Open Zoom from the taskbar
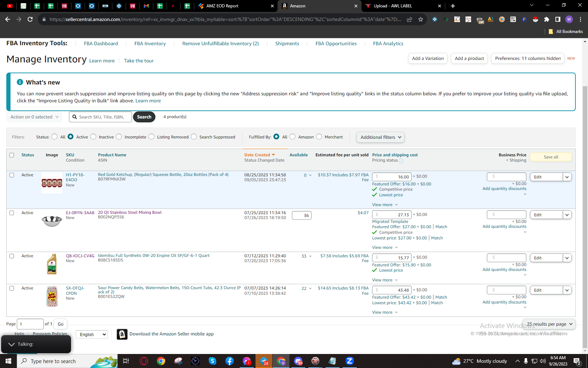The image size is (588, 368). (x=350, y=361)
